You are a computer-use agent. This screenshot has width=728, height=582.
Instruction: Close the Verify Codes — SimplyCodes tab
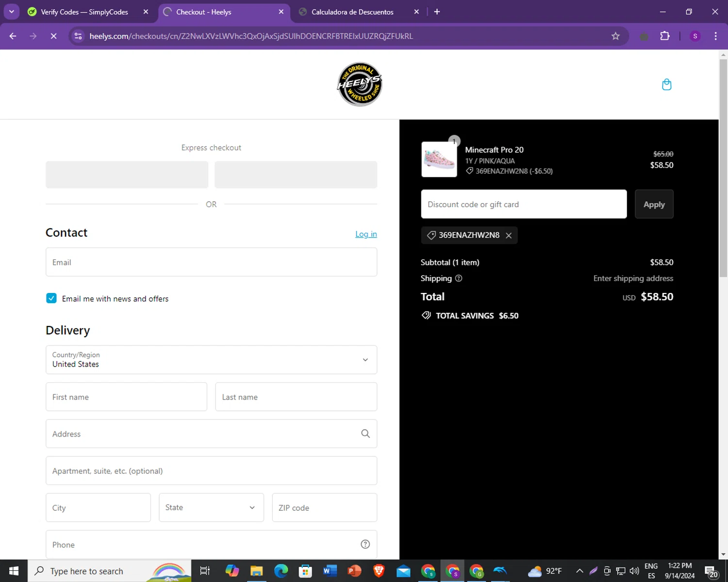tap(146, 12)
